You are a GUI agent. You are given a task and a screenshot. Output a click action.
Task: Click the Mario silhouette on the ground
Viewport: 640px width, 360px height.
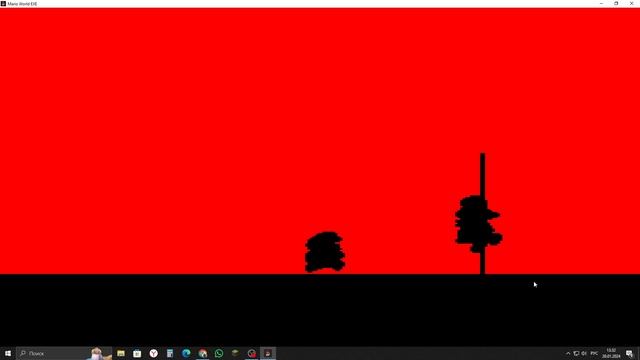tap(325, 252)
